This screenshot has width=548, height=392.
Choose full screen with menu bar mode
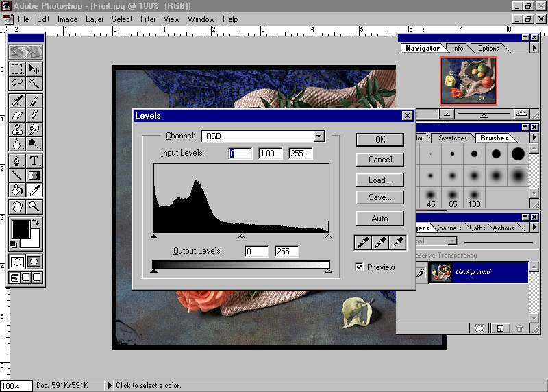tap(26, 278)
